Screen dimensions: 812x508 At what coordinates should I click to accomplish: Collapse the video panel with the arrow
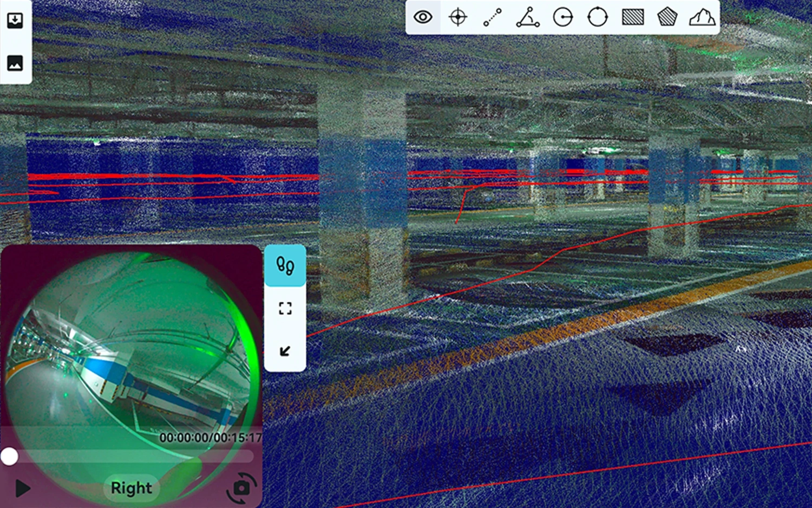tap(285, 351)
